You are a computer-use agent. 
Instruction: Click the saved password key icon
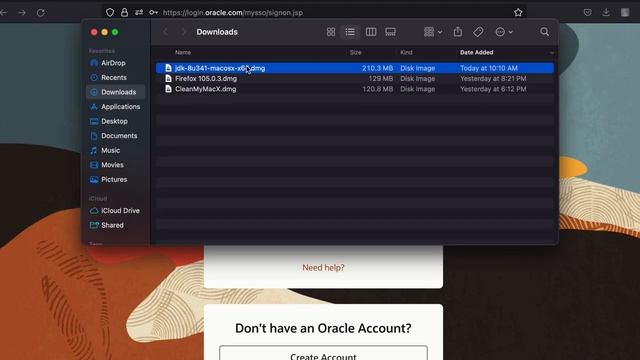(x=153, y=13)
